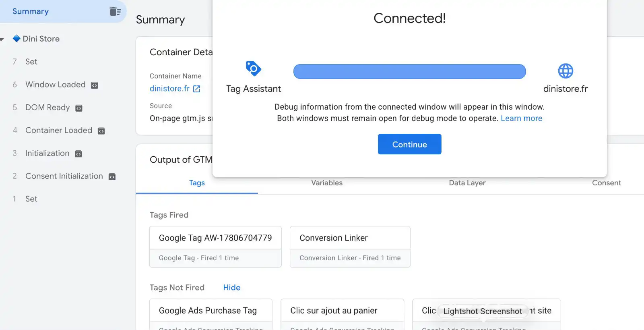This screenshot has width=644, height=330.
Task: Click the Tag Assistant logo icon
Action: [x=254, y=69]
